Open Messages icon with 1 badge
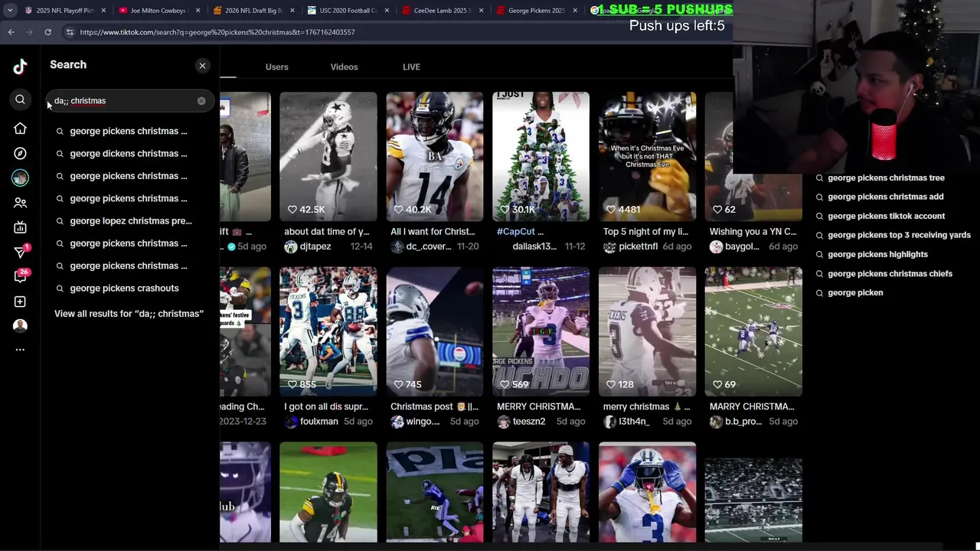Image resolution: width=980 pixels, height=551 pixels. click(x=21, y=252)
